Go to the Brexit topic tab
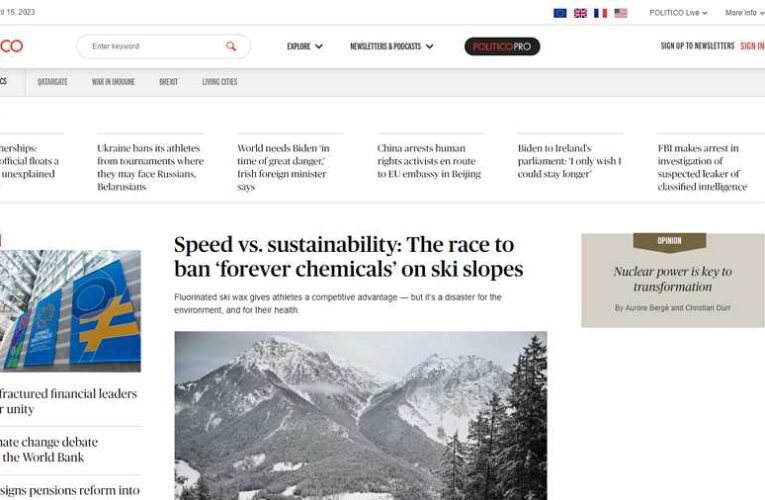Image resolution: width=765 pixels, height=500 pixels. tap(168, 82)
